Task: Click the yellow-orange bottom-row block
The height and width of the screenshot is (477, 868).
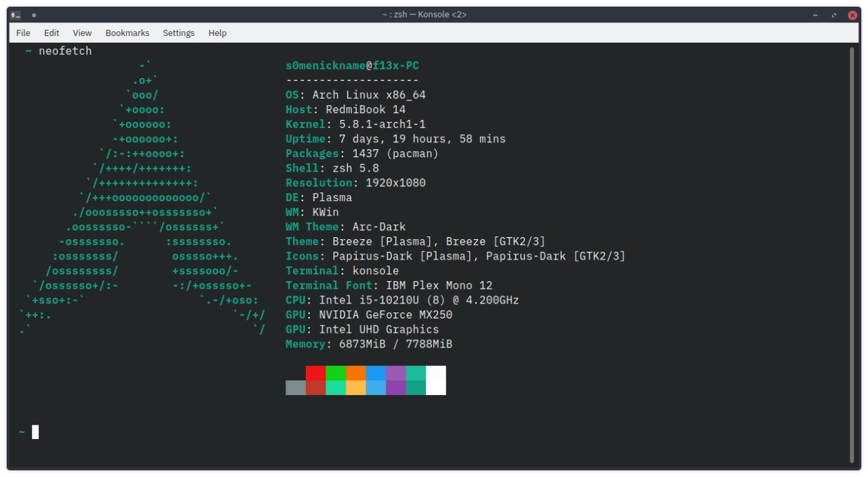Action: click(x=355, y=388)
